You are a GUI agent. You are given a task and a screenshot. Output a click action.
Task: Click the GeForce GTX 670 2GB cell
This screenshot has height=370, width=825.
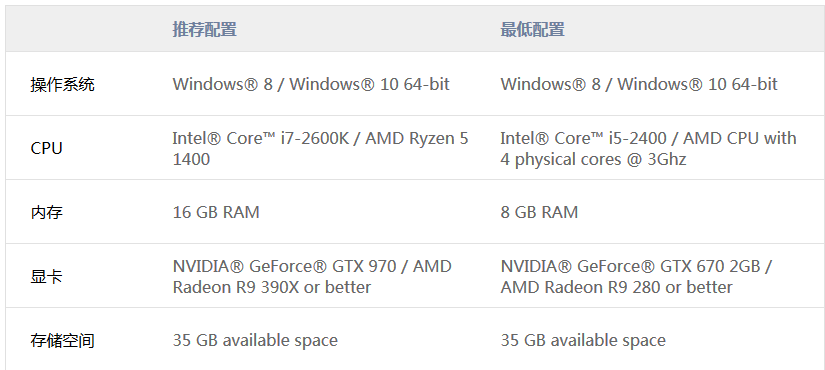pyautogui.click(x=636, y=277)
